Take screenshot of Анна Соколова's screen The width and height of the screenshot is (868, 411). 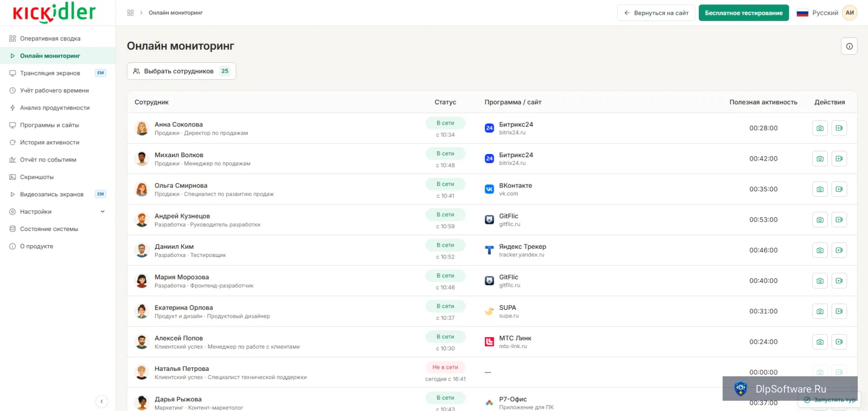click(820, 128)
